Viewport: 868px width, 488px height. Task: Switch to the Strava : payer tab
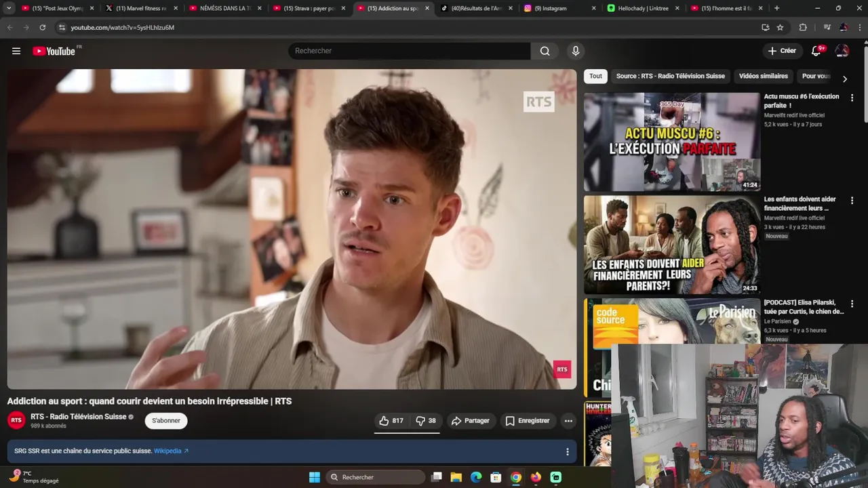coord(309,8)
